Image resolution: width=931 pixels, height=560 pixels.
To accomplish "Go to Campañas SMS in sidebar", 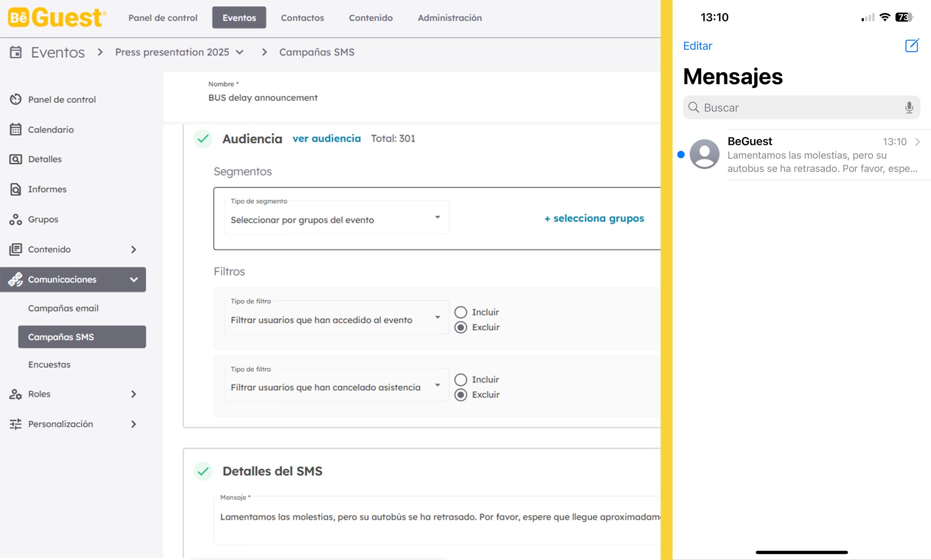I will click(x=82, y=337).
